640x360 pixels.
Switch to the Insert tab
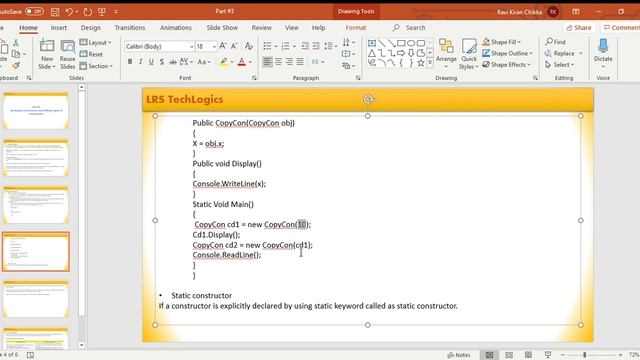(x=59, y=28)
